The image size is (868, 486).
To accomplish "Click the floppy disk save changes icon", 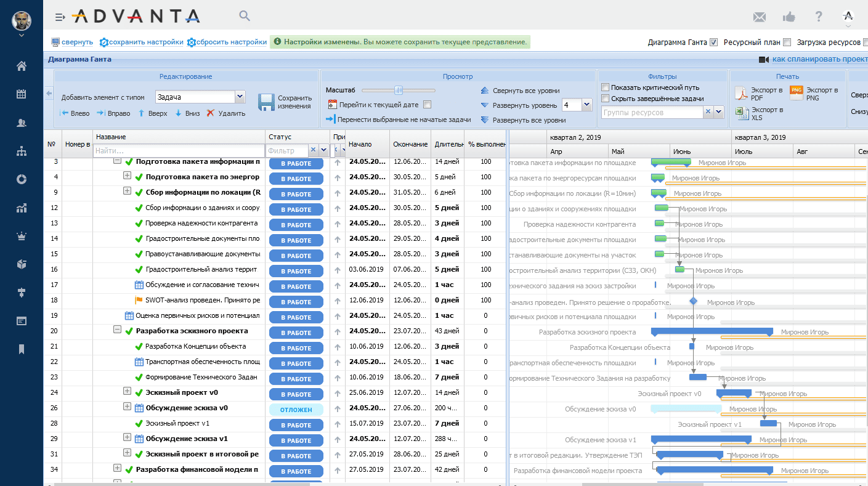I will tap(266, 102).
